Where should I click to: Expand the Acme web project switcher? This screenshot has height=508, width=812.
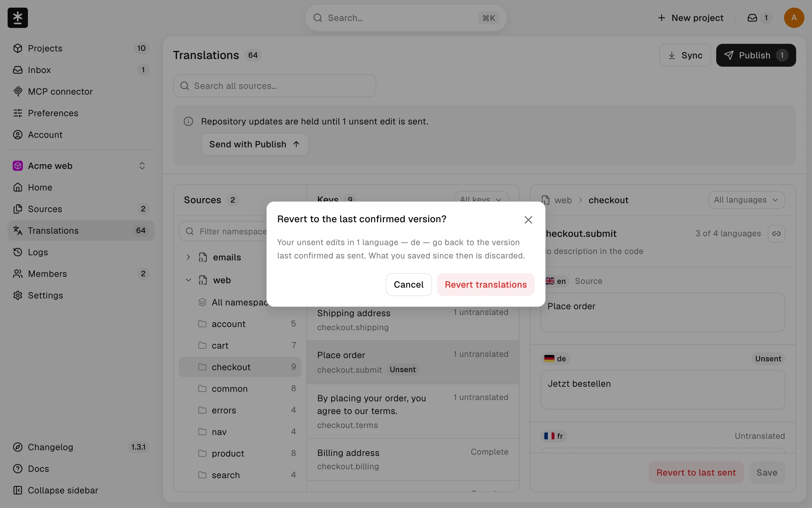(81, 166)
